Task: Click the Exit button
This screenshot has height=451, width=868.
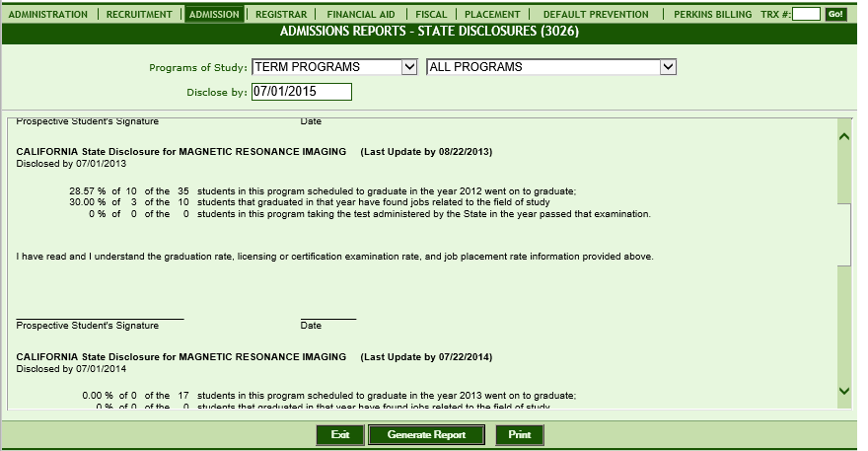Action: tap(340, 435)
